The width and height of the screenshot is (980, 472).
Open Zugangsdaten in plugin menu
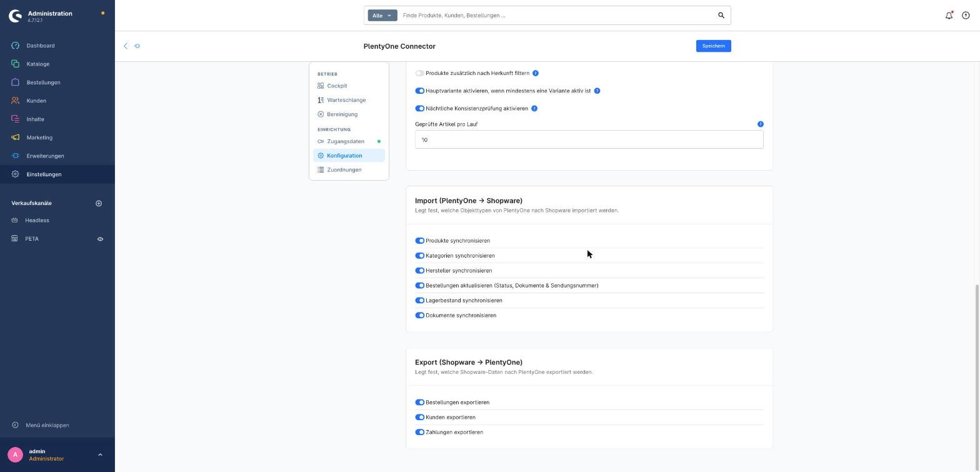349,141
